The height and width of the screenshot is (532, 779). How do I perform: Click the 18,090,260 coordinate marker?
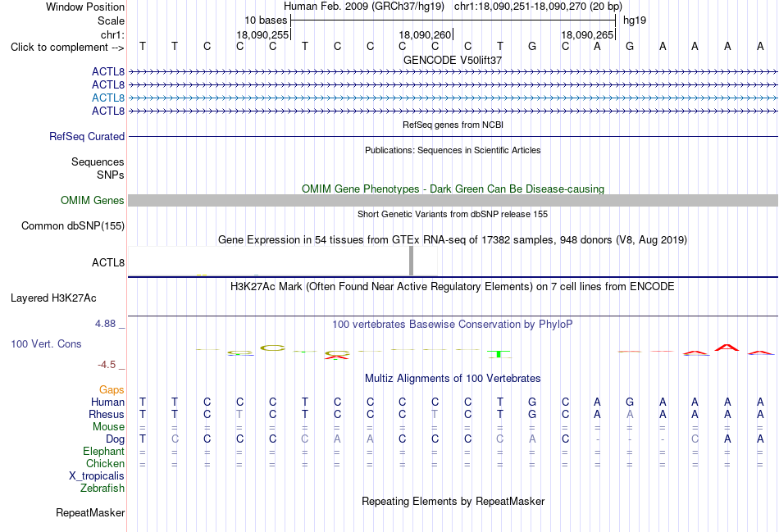point(425,34)
